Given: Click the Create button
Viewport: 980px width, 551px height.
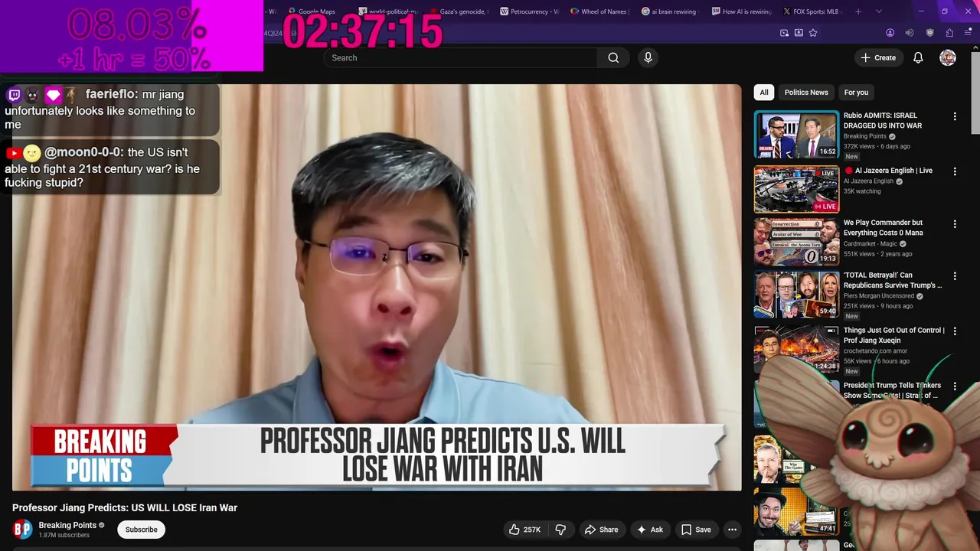Looking at the screenshot, I should click(878, 57).
